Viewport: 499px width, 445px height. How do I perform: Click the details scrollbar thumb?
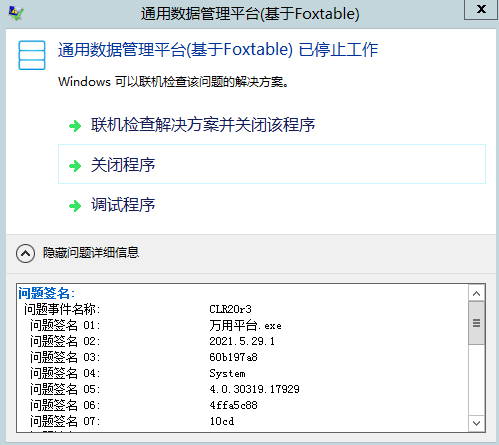pyautogui.click(x=477, y=323)
